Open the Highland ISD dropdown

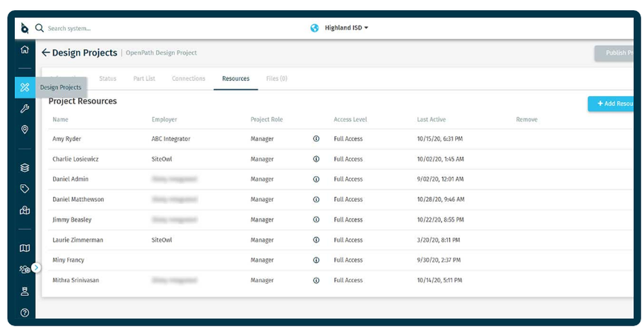346,28
